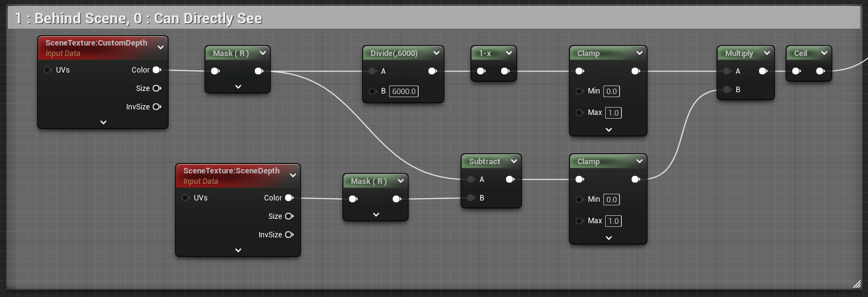Click the input pin on the 1-x node
The image size is (868, 297).
tap(481, 71)
